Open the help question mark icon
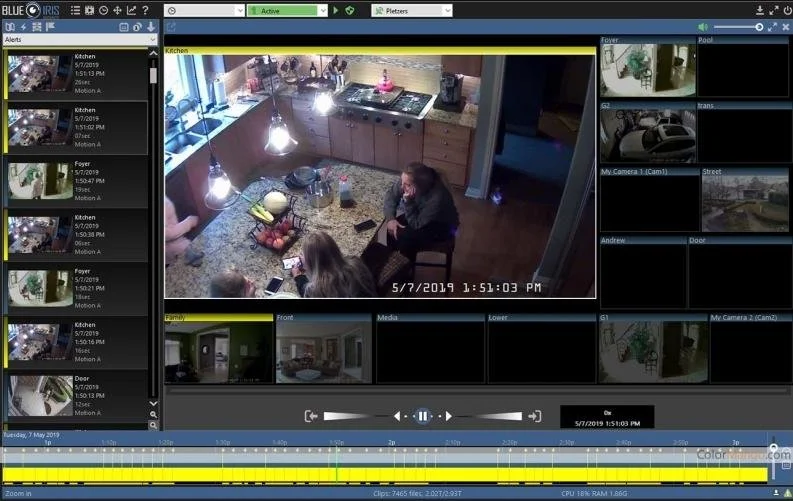This screenshot has height=501, width=793. click(145, 10)
